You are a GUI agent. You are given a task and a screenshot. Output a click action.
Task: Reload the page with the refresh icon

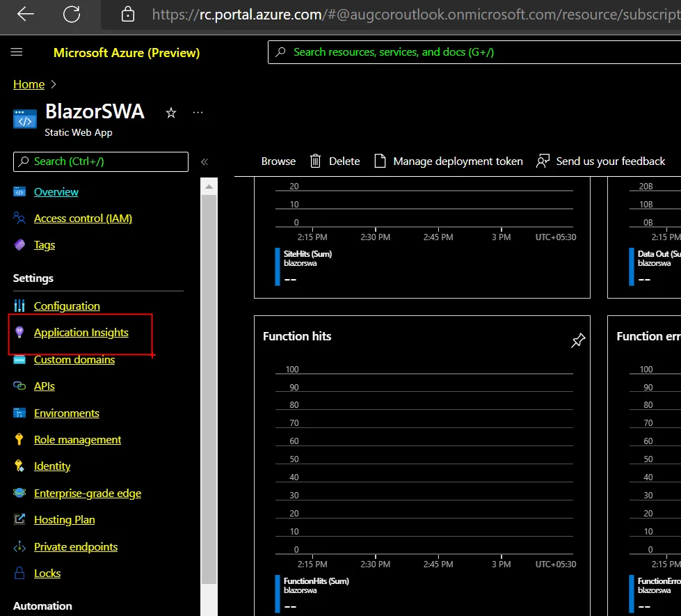coord(71,14)
